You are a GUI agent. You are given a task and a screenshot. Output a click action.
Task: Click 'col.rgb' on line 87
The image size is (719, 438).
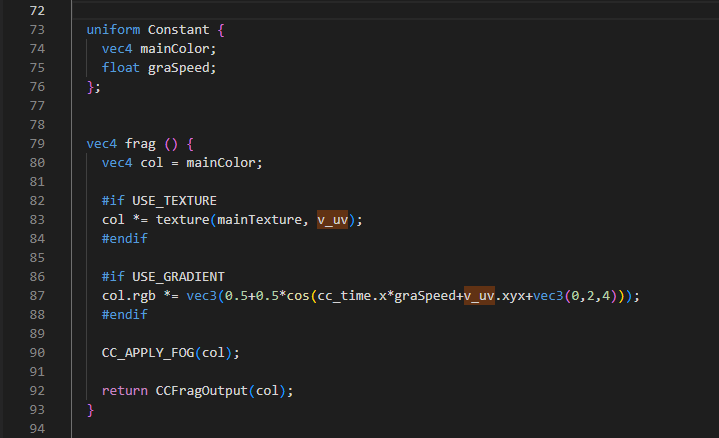click(128, 296)
